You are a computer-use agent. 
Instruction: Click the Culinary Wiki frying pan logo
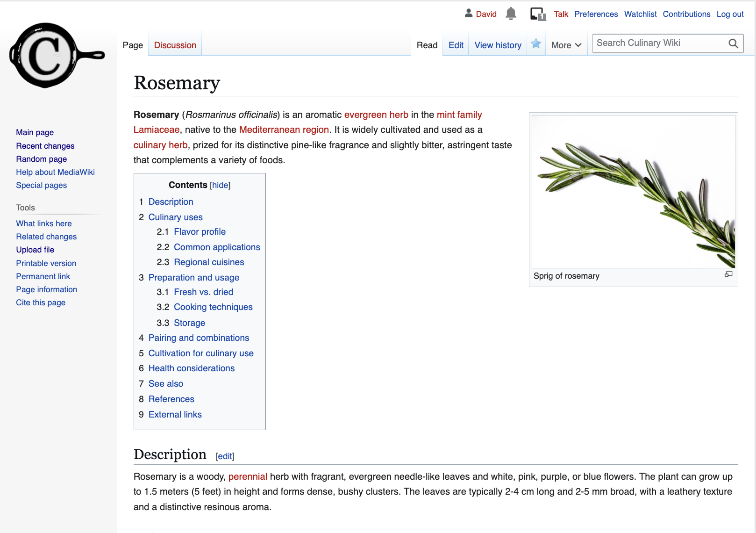56,56
